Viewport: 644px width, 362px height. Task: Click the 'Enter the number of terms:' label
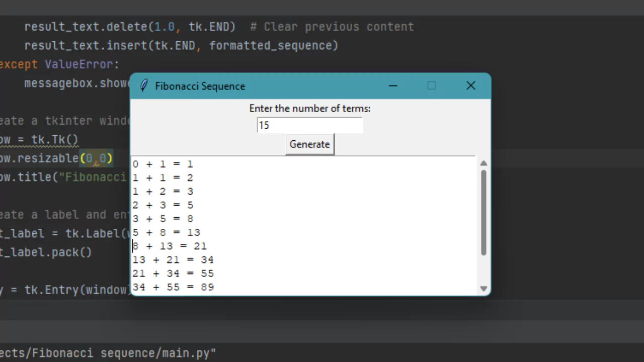click(310, 108)
